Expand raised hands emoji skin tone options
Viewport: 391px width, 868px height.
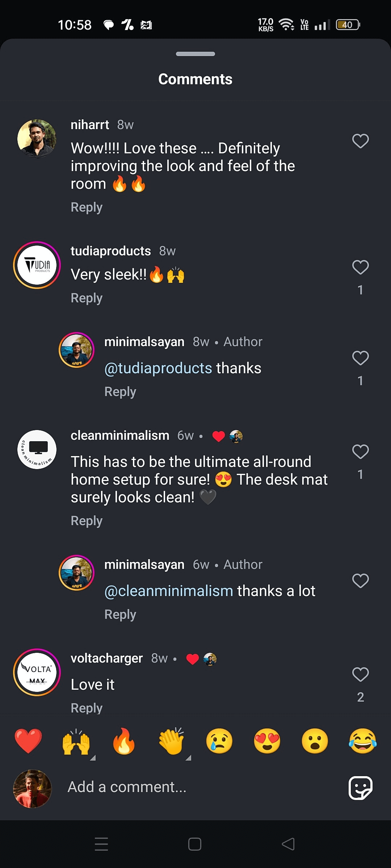(x=93, y=758)
